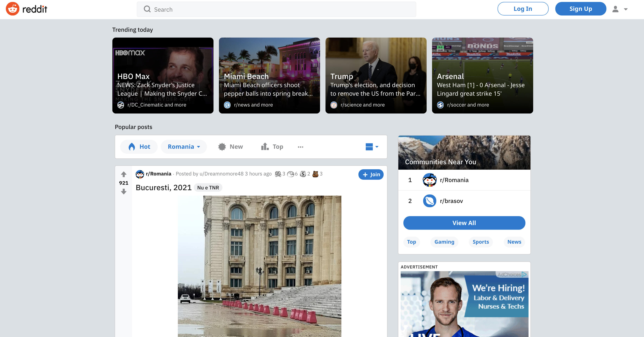Expand the user menu dropdown arrow
Viewport: 644px width, 337px height.
tap(626, 9)
